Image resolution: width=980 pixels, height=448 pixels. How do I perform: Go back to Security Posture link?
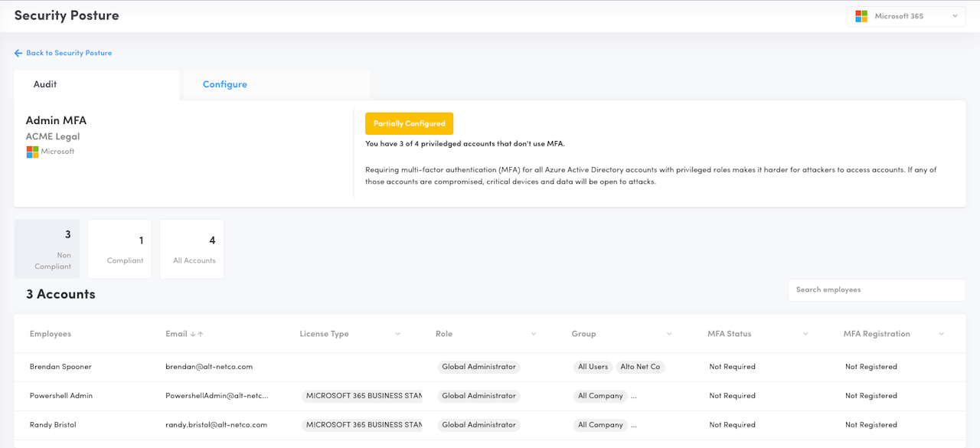69,54
